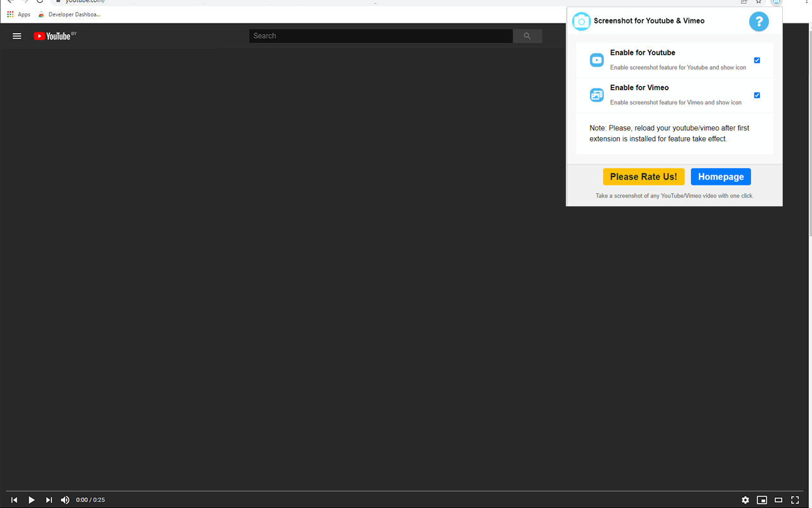This screenshot has height=508, width=812.
Task: Click the Homepage button
Action: pyautogui.click(x=721, y=177)
